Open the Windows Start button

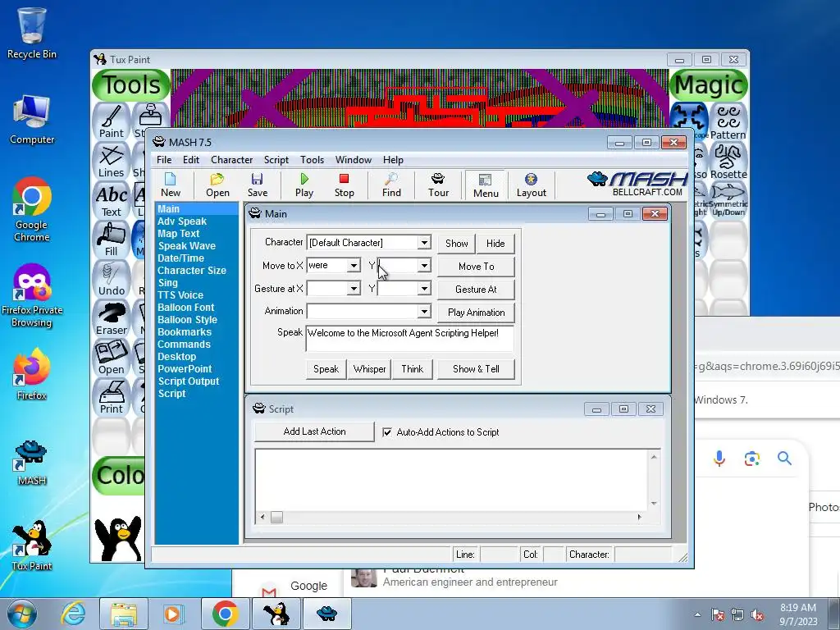[x=22, y=614]
